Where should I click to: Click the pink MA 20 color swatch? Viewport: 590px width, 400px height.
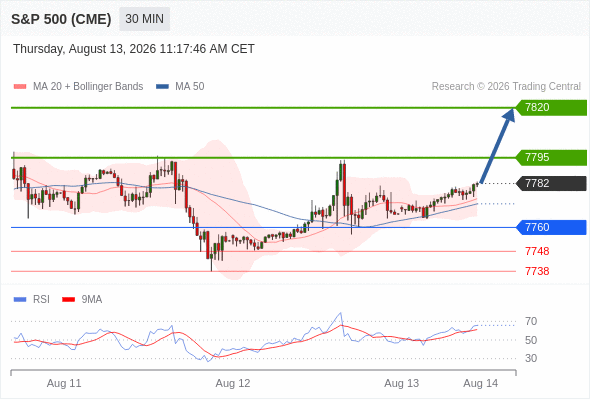pyautogui.click(x=20, y=87)
